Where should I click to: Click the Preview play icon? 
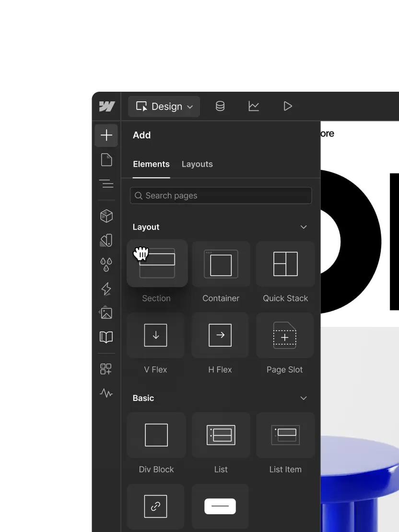(288, 107)
